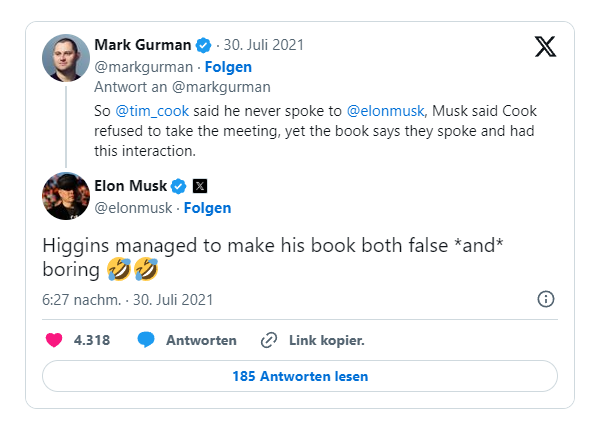Click the X affiliation badge beside Elon Musk

coord(199,185)
